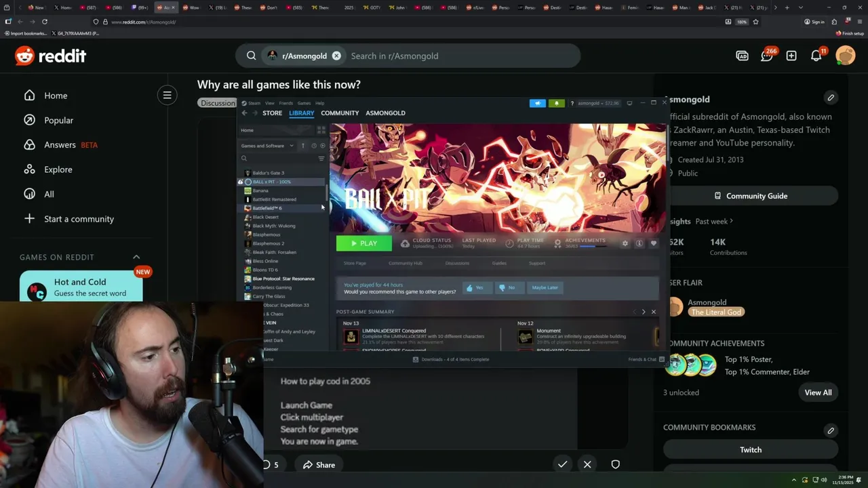Edit subreddit sidebar pencil icon
Viewport: 868px width, 488px height.
click(x=831, y=98)
